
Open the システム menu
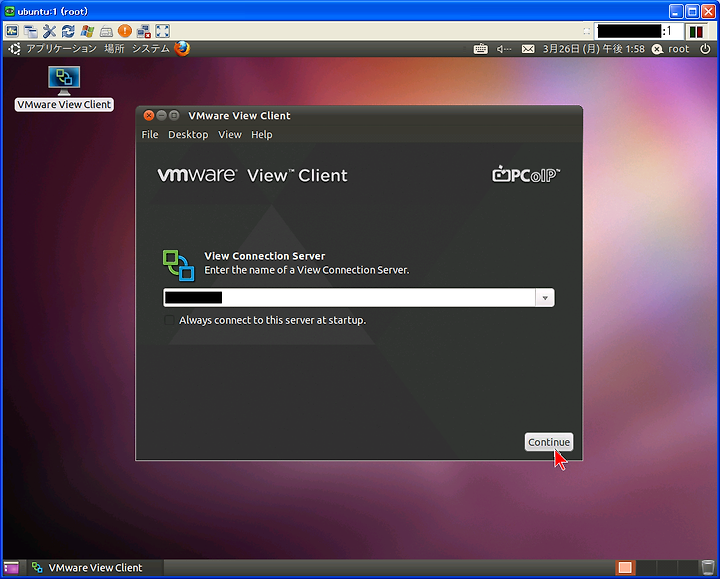tap(151, 49)
